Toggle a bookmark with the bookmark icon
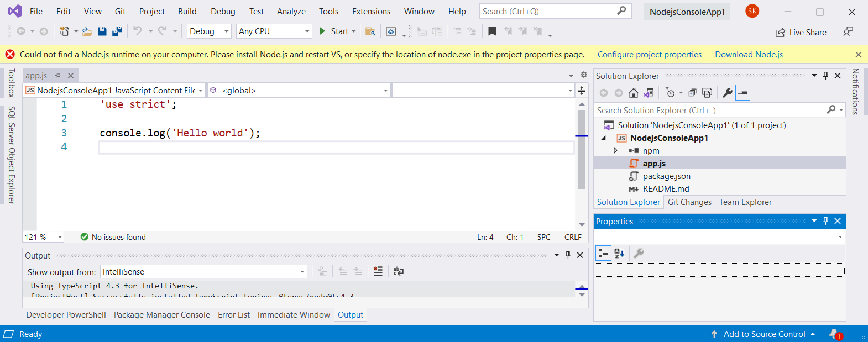The width and height of the screenshot is (868, 342). pyautogui.click(x=492, y=31)
